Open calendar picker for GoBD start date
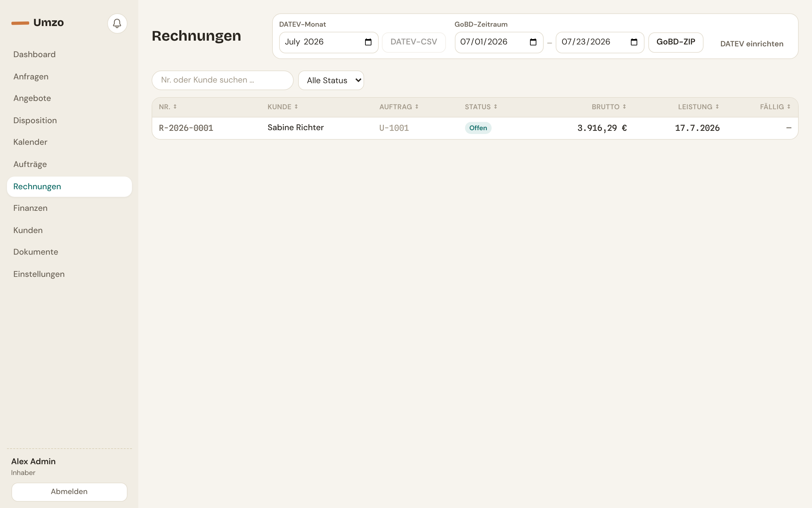The image size is (812, 508). click(533, 42)
